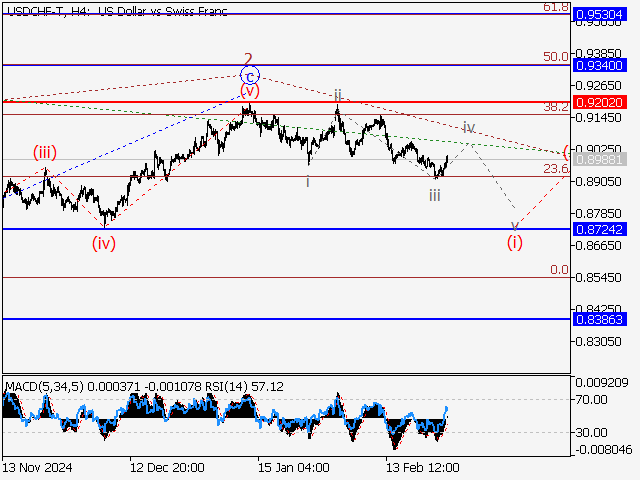
Task: Click the 15 Jan 04:00 date marker
Action: tap(293, 467)
